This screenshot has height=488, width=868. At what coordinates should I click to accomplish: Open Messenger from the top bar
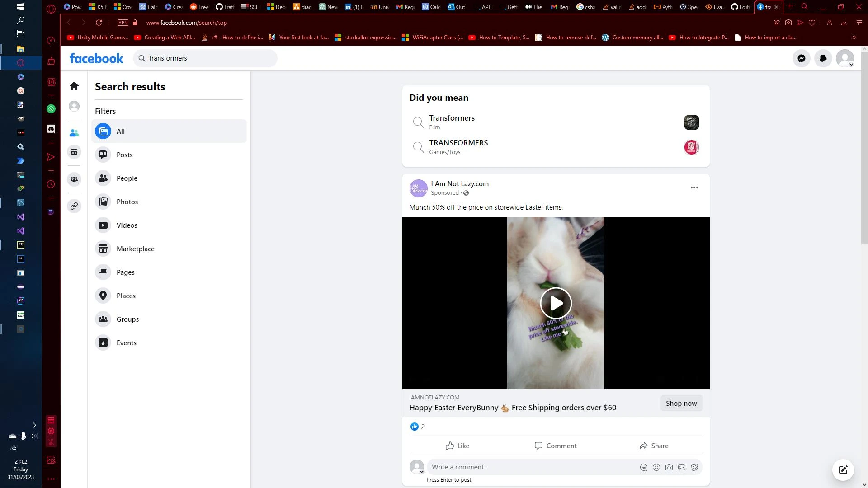801,58
